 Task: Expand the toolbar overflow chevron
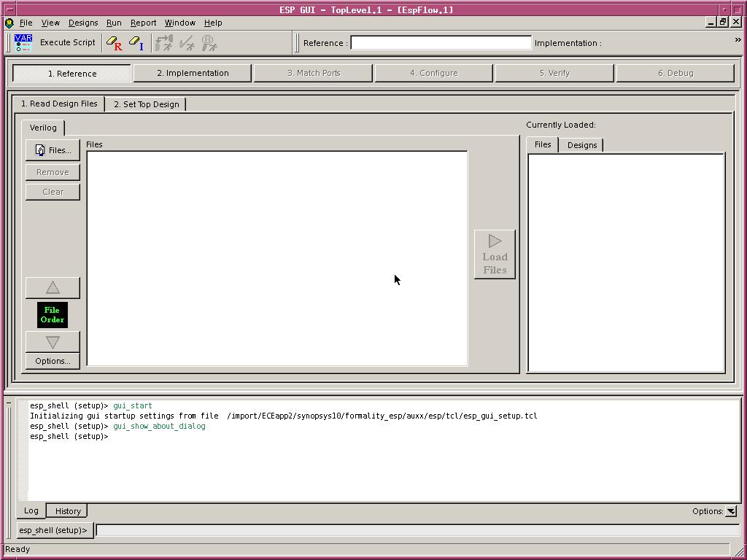pos(738,41)
